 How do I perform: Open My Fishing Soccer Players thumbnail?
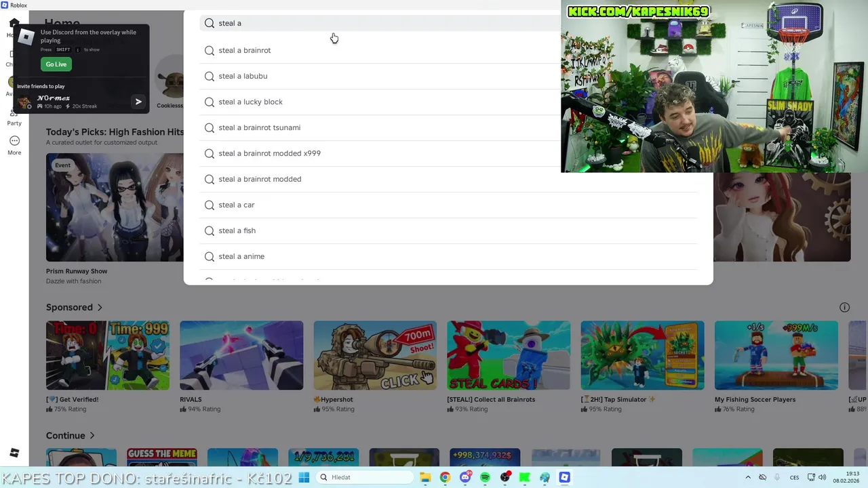(x=776, y=355)
